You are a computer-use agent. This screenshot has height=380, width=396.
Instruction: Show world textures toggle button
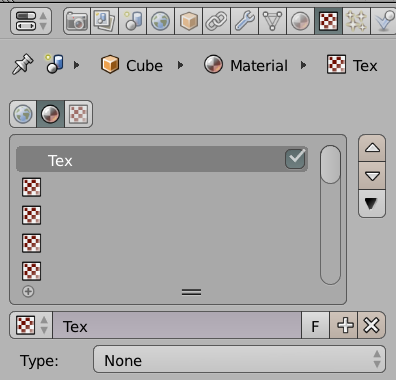(x=23, y=114)
